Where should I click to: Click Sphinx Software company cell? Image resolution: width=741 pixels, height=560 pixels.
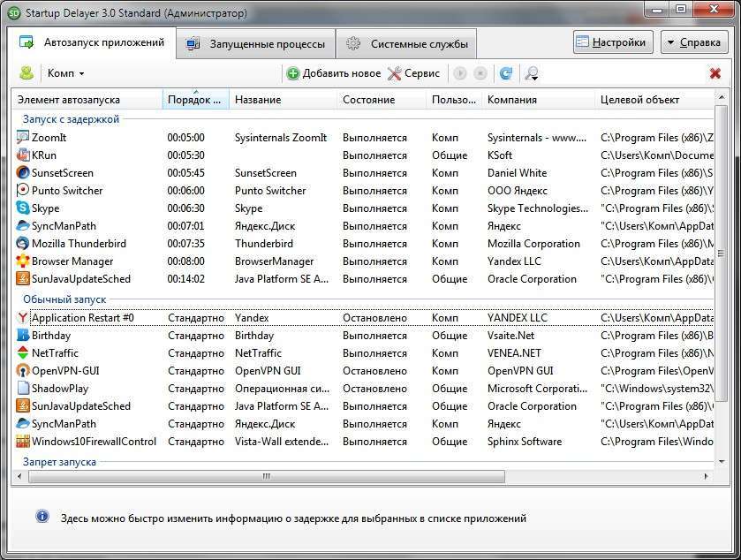[x=525, y=442]
